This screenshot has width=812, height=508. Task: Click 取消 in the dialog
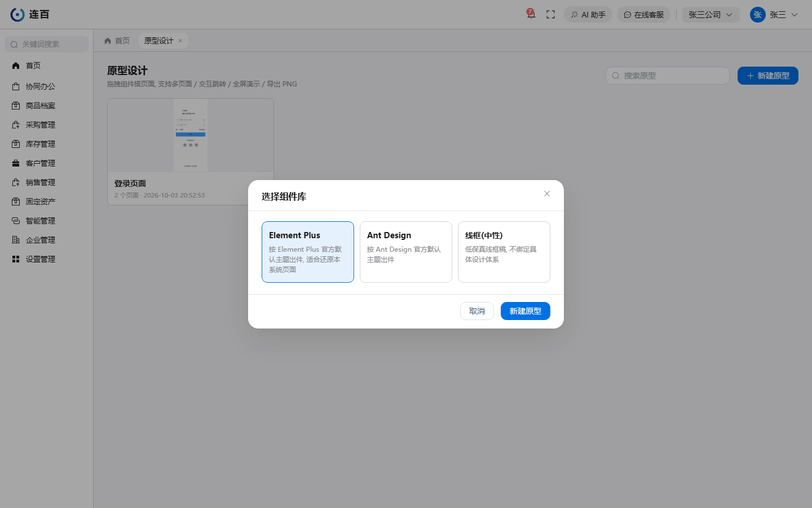pyautogui.click(x=477, y=311)
